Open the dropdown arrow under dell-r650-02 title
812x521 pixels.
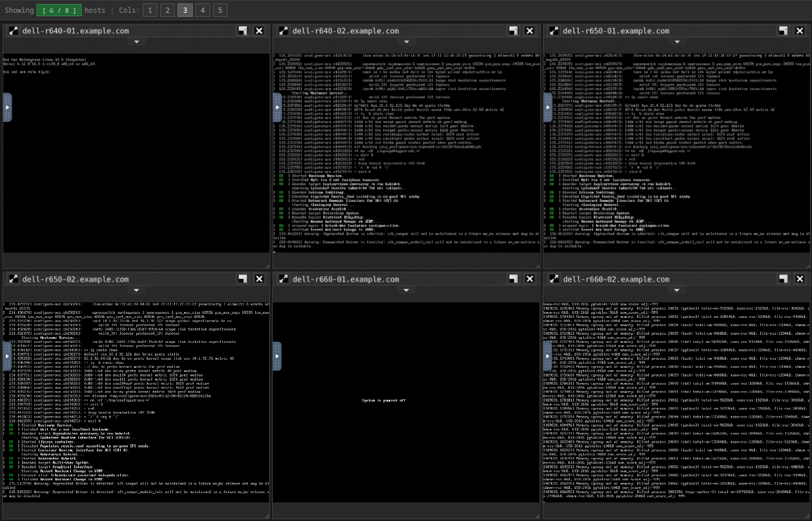click(136, 290)
